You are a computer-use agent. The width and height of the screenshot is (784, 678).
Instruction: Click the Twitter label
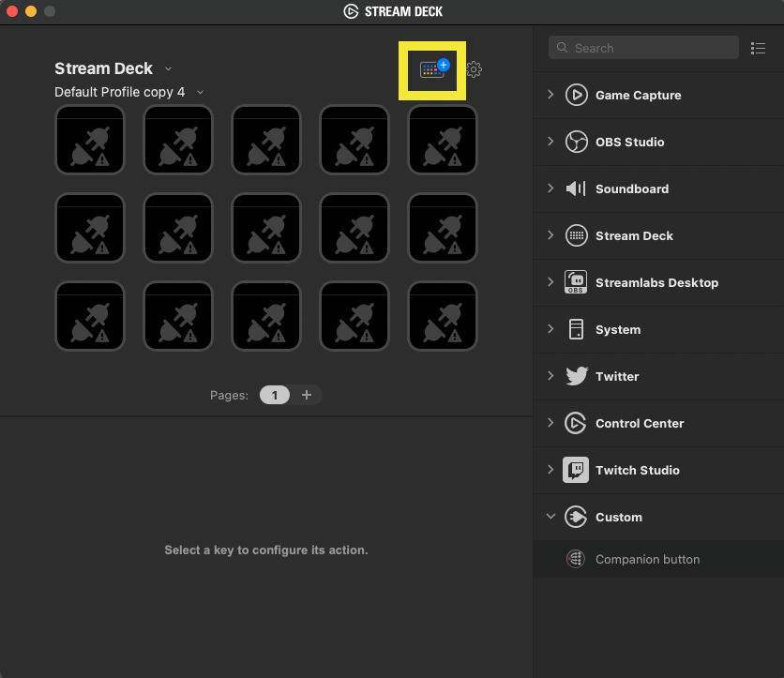[x=617, y=376]
